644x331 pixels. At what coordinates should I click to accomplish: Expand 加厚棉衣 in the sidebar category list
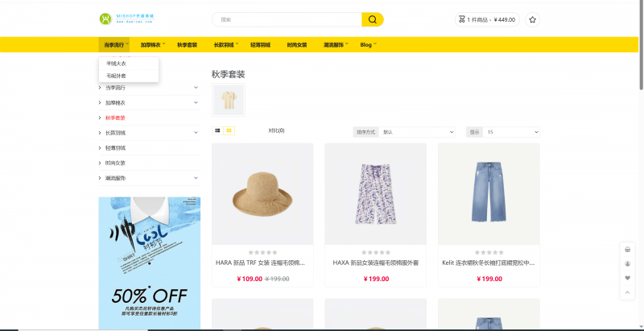[196, 102]
